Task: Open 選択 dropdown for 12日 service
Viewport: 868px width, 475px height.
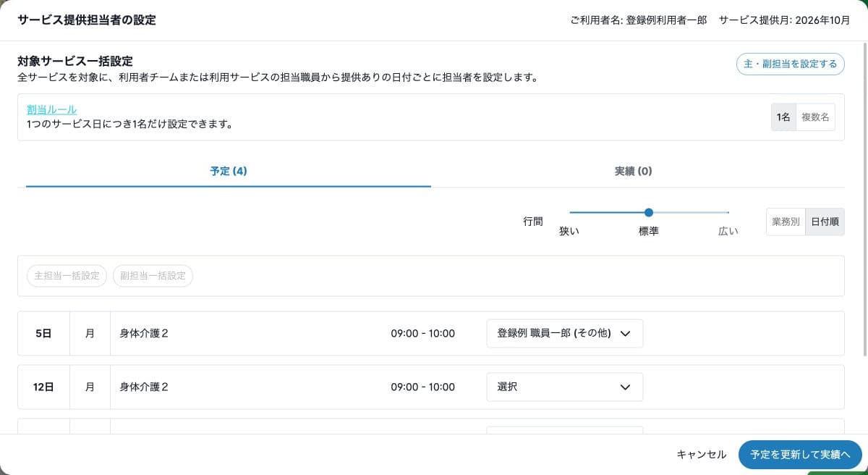Action: (x=565, y=387)
